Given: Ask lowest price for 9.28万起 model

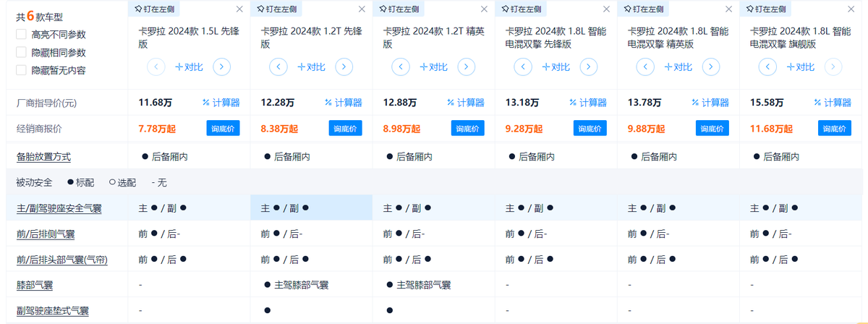Looking at the screenshot, I should point(590,129).
